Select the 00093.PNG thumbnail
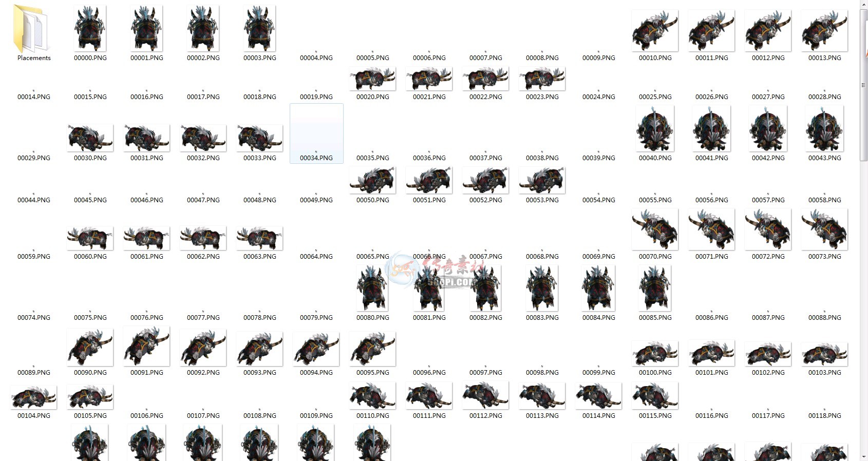The height and width of the screenshot is (461, 868). 260,349
